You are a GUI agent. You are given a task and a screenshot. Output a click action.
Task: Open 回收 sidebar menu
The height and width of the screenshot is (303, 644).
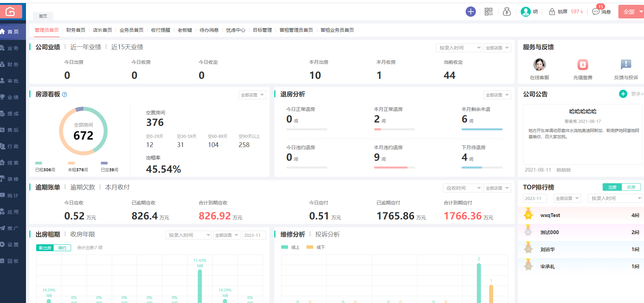click(13, 261)
